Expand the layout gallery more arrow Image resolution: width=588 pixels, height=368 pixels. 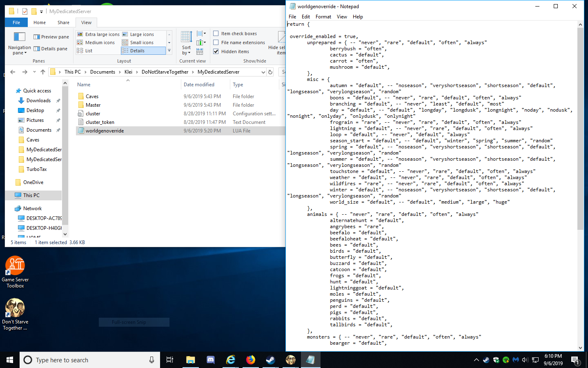tap(169, 51)
